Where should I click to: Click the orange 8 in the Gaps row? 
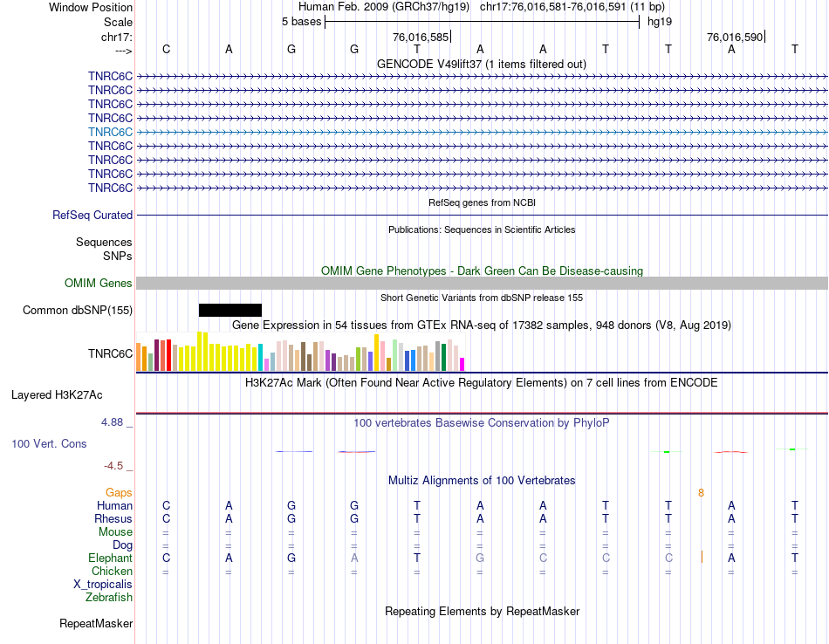(x=701, y=493)
